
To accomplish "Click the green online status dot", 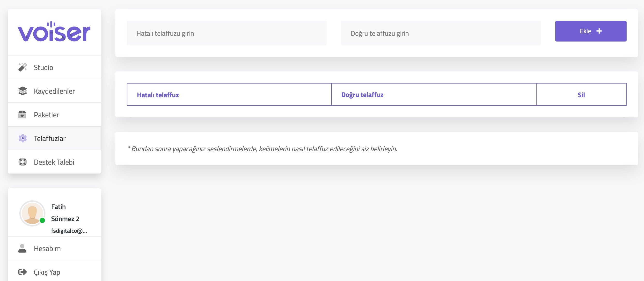I will click(42, 220).
